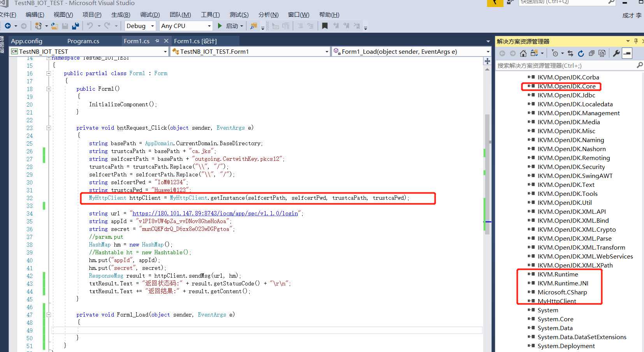The image size is (644, 352).
Task: Select the IKVM.OpenJDK.SwingAWT reference
Action: (x=575, y=176)
